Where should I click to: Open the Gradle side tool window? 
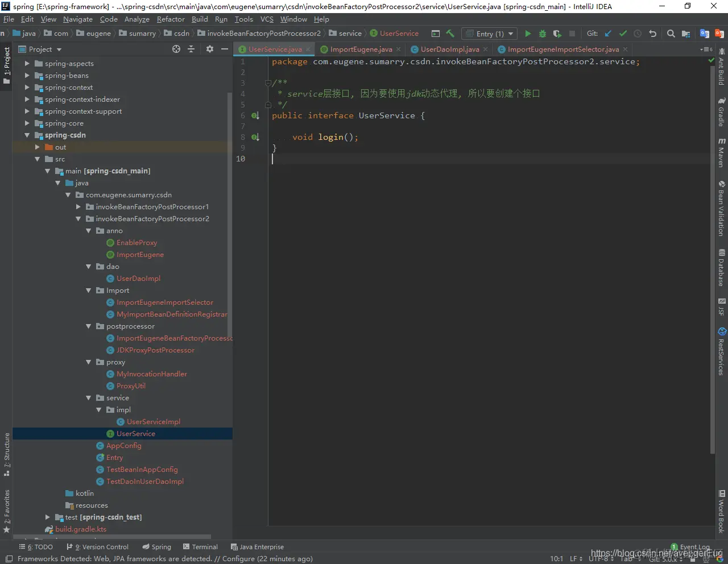point(721,111)
